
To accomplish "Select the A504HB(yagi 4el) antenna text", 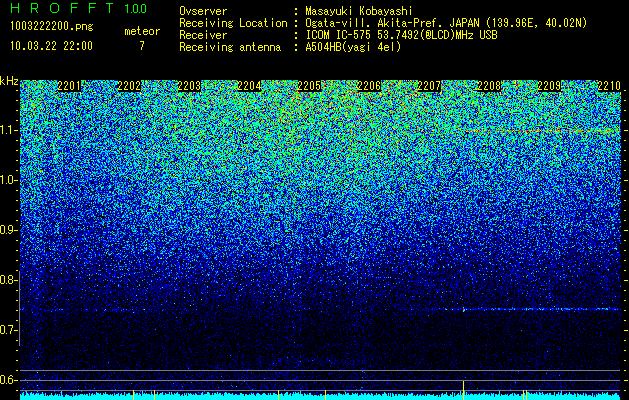I will click(x=353, y=47).
